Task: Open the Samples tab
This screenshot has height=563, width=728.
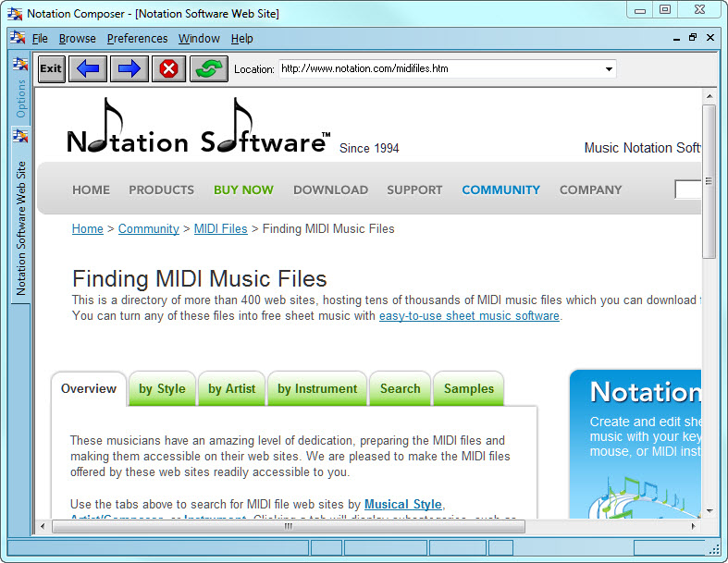Action: click(469, 389)
